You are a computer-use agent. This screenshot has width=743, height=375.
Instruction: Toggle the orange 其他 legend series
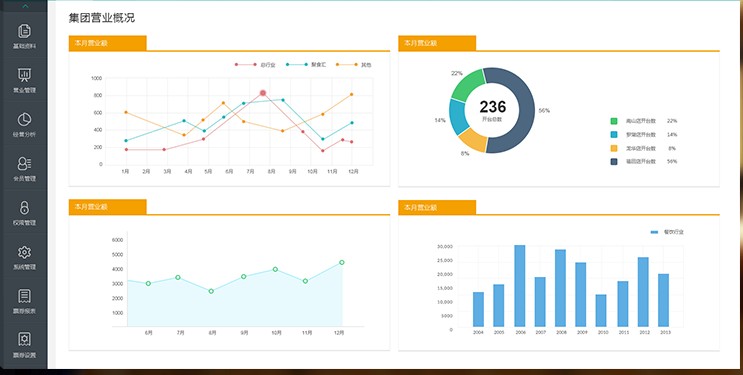[353, 64]
